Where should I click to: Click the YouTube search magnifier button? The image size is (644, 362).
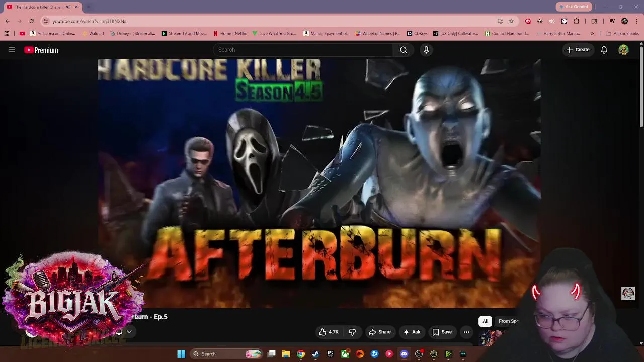[404, 50]
